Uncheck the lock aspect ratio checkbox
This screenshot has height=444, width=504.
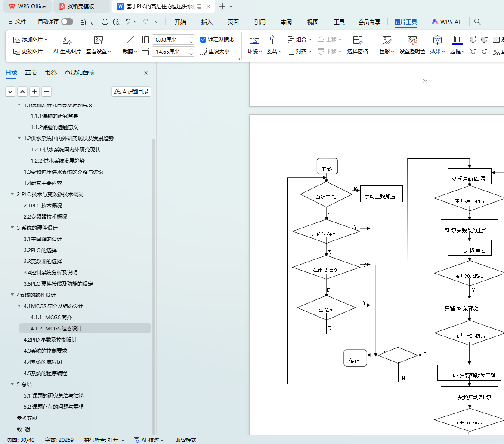tap(204, 40)
